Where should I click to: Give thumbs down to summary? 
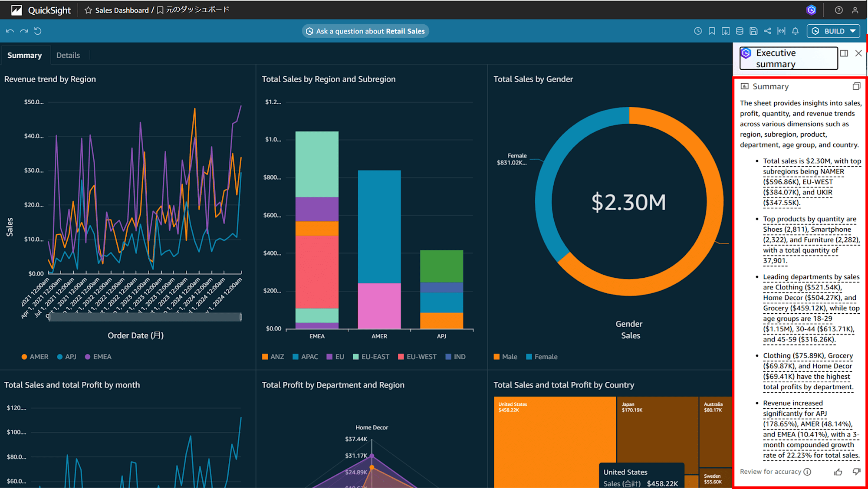(x=856, y=472)
